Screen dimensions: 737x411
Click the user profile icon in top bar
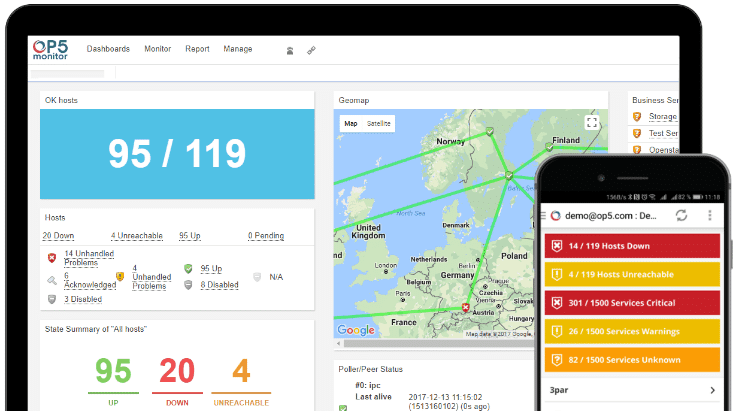290,51
